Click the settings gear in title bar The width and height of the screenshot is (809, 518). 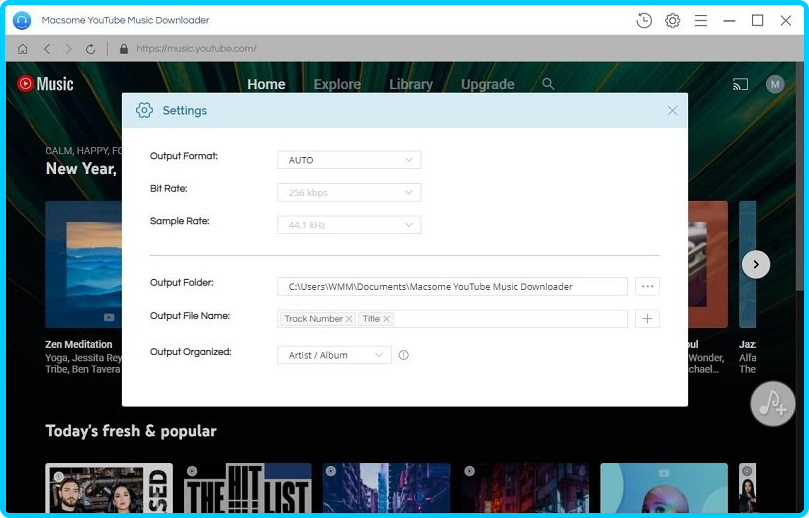coord(672,21)
